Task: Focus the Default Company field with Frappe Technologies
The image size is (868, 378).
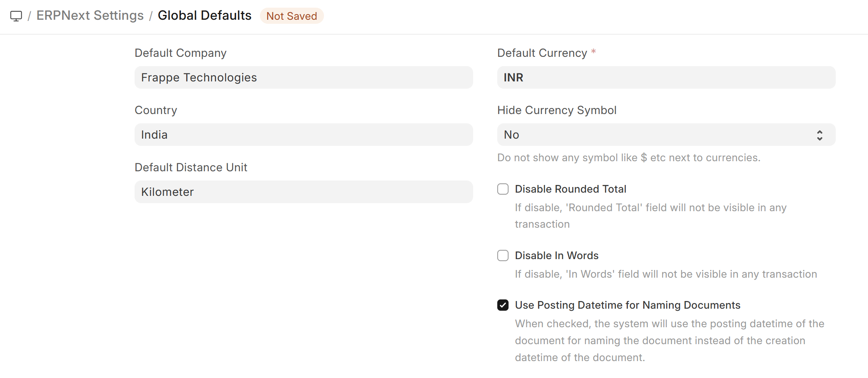Action: 303,77
